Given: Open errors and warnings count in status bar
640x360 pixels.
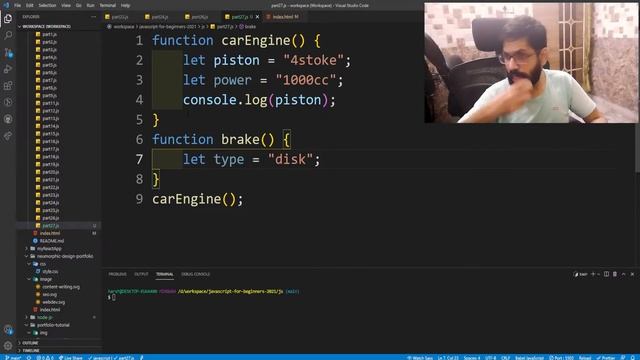Looking at the screenshot, I should [45, 358].
